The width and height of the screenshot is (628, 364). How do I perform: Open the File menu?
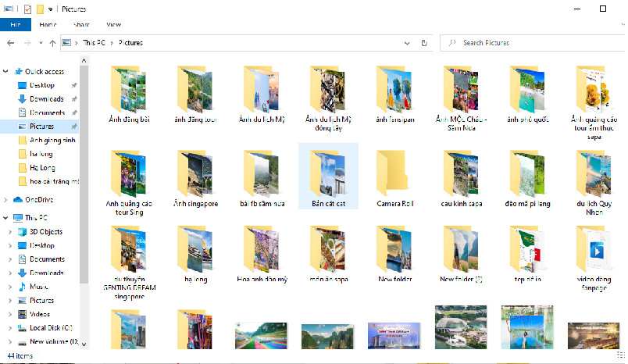coord(16,24)
